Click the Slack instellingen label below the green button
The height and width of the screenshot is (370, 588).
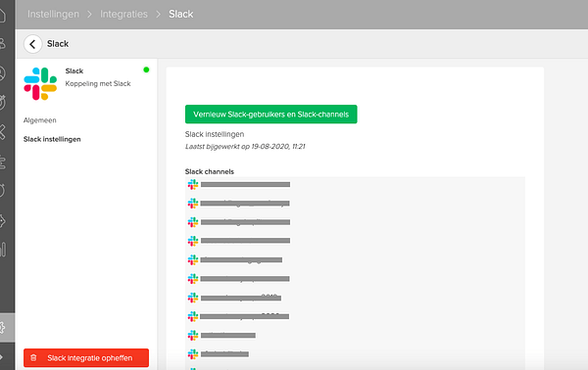coord(215,134)
